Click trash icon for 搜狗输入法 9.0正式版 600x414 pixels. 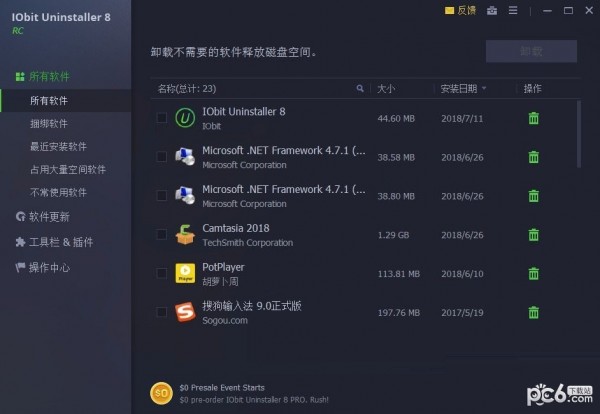[x=533, y=313]
